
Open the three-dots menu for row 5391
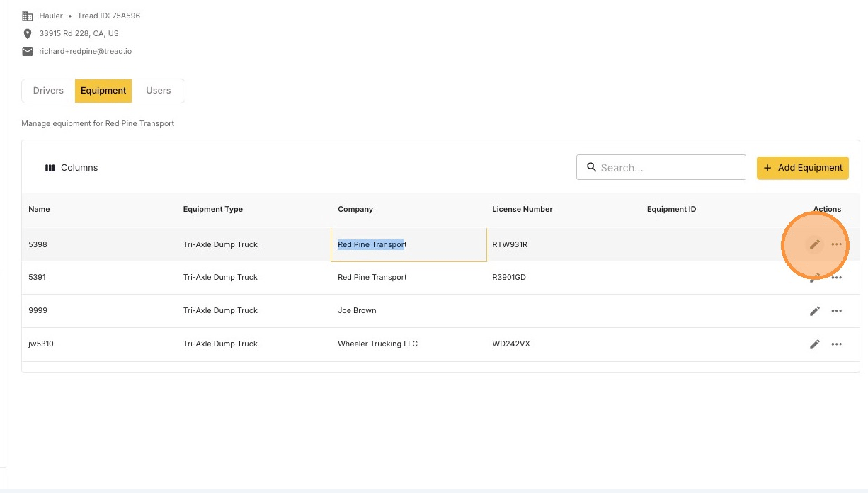coord(837,278)
